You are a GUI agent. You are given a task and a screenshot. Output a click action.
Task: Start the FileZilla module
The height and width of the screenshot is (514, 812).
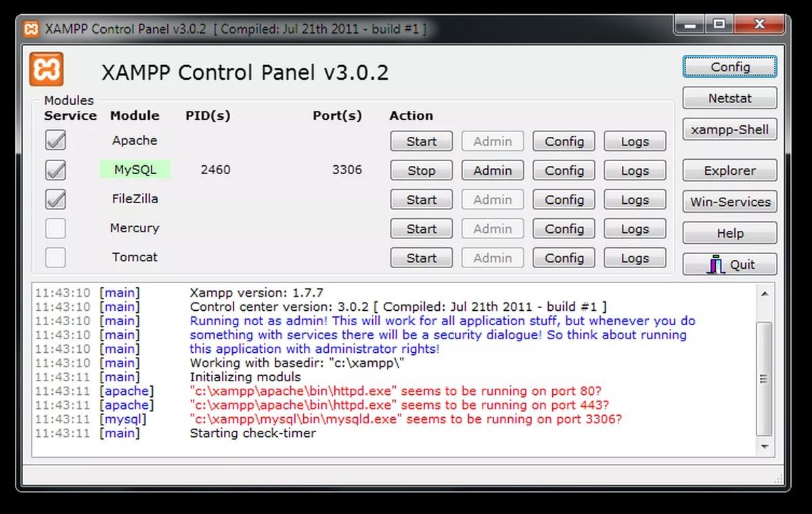422,200
